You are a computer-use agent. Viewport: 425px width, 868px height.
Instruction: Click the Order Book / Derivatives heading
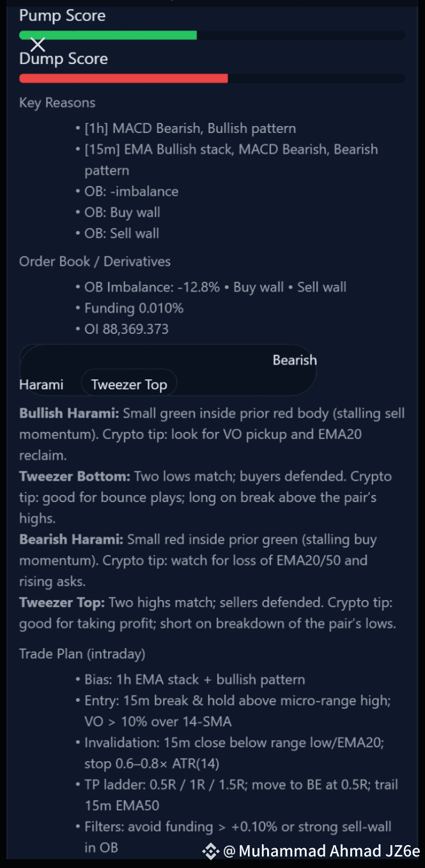tap(95, 262)
